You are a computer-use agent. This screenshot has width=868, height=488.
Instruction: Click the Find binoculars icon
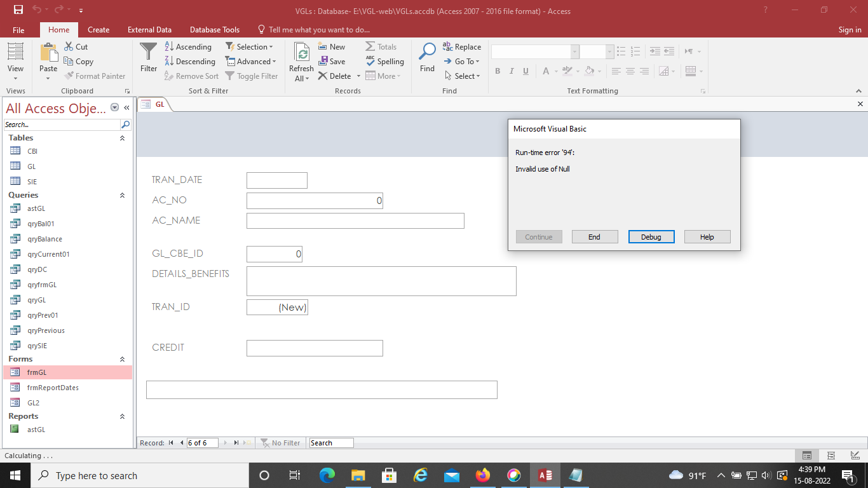point(428,52)
